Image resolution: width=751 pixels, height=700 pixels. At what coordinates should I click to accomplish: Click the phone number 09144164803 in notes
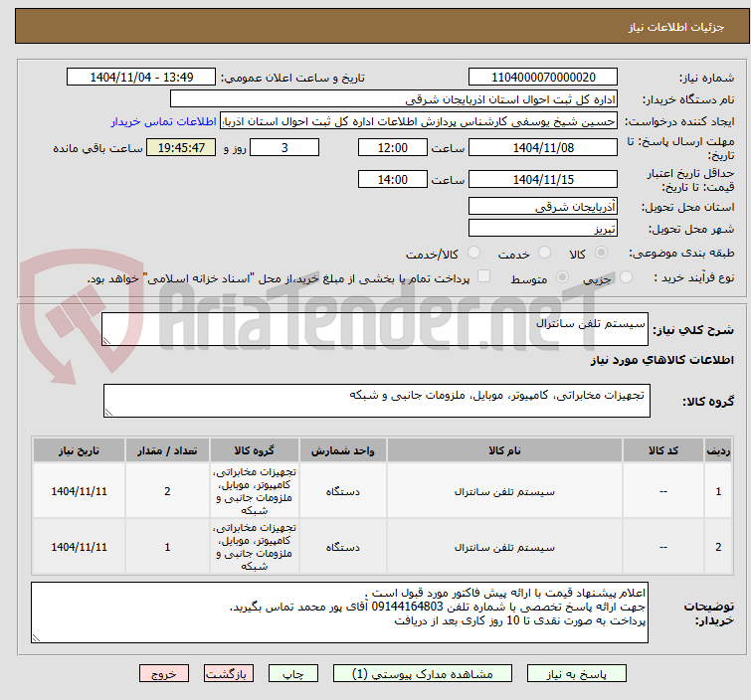(407, 607)
